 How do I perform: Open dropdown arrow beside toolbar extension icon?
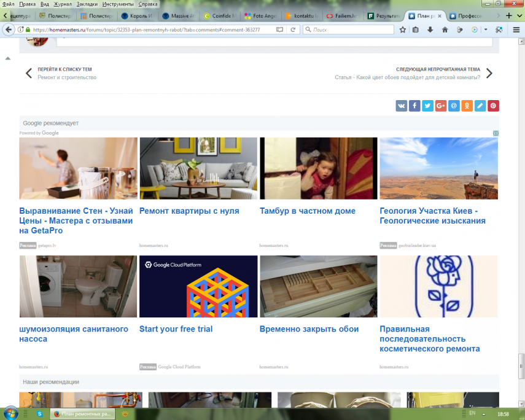tap(485, 29)
